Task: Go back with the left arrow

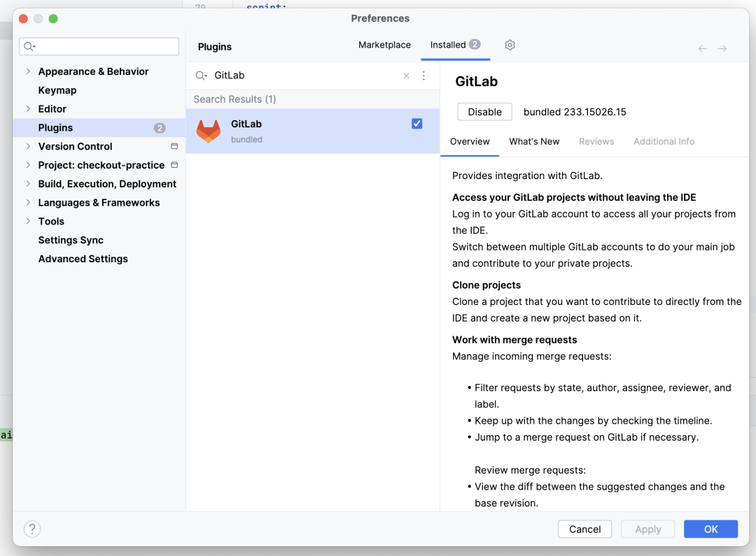Action: (x=703, y=49)
